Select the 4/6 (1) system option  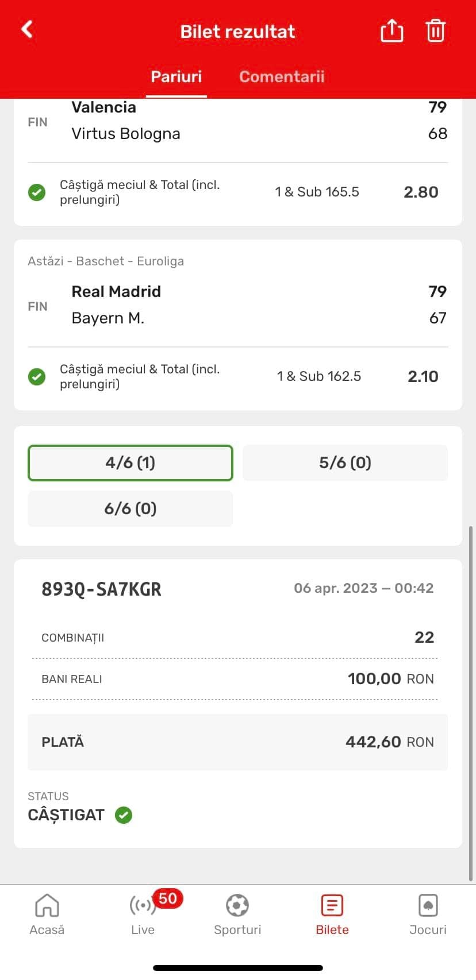pyautogui.click(x=130, y=463)
